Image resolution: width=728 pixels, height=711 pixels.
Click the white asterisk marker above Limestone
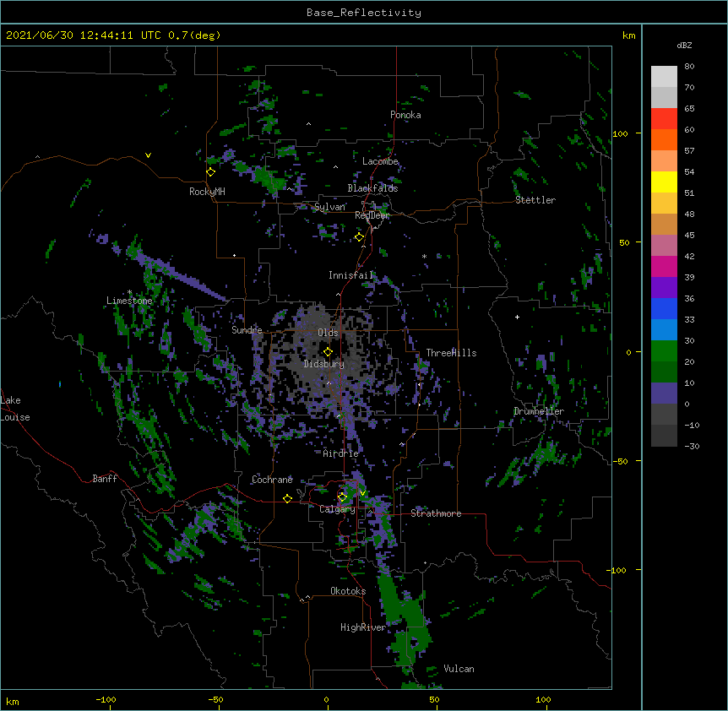129,292
